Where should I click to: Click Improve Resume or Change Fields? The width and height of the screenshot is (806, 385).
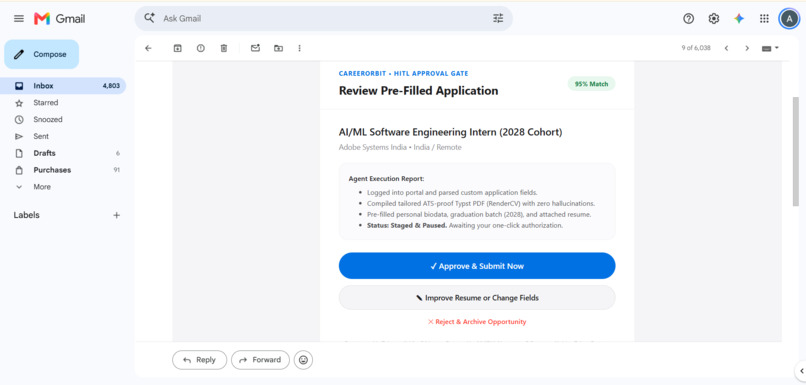pos(477,298)
